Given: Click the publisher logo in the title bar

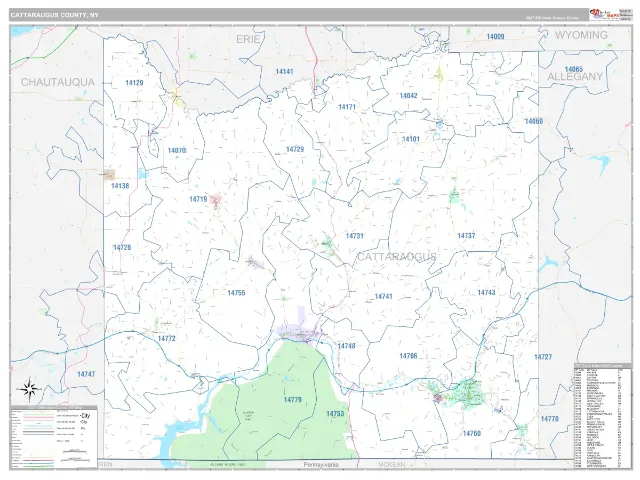Looking at the screenshot, I should (603, 15).
